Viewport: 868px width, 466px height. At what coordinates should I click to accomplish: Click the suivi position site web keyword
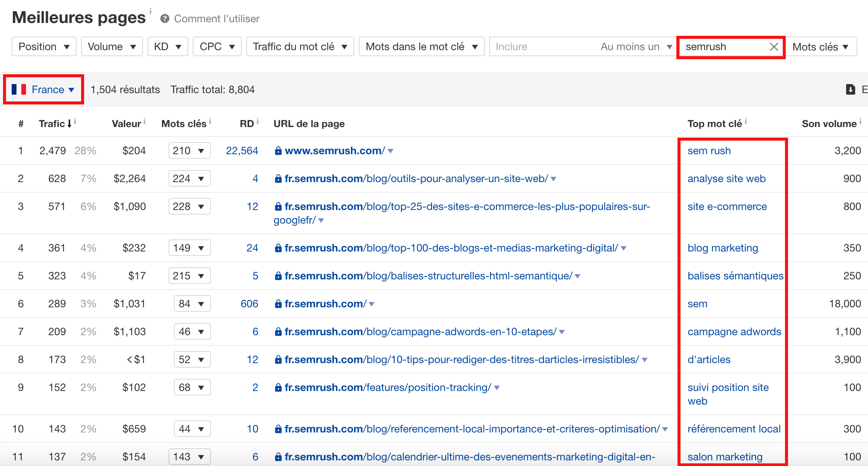pos(728,394)
